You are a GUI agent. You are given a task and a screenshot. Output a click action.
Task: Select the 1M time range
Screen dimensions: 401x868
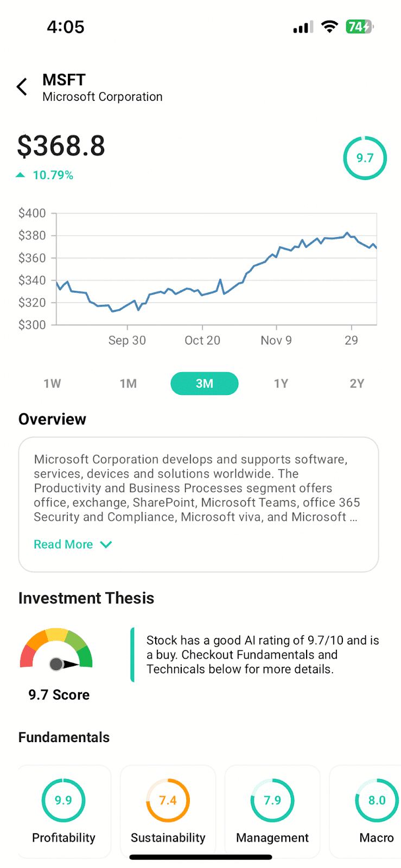pos(128,384)
